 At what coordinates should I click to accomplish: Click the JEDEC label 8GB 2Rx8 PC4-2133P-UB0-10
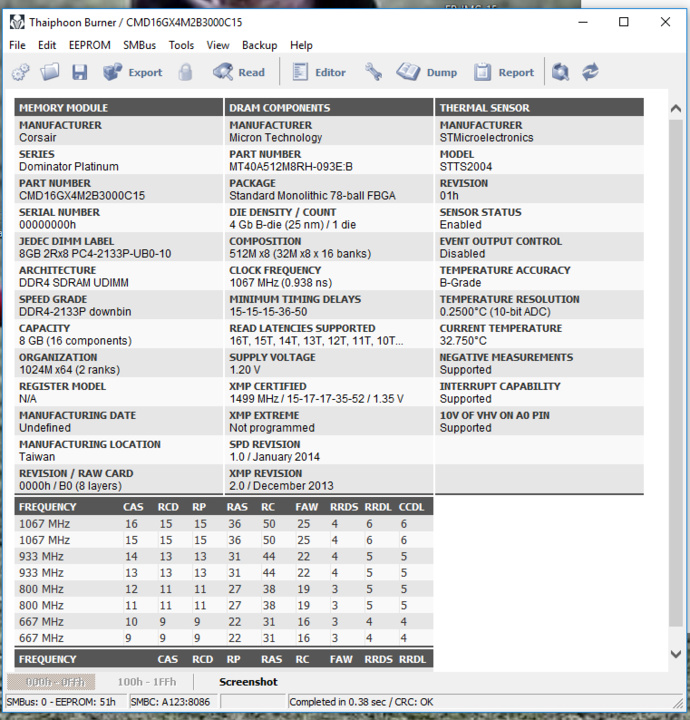(95, 253)
